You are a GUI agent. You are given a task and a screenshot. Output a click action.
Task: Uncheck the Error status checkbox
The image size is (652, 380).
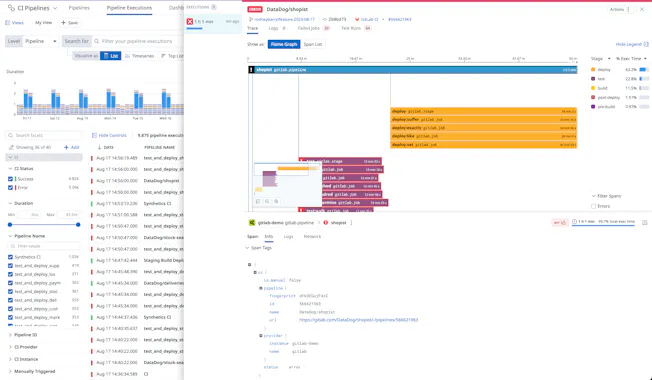[10, 188]
